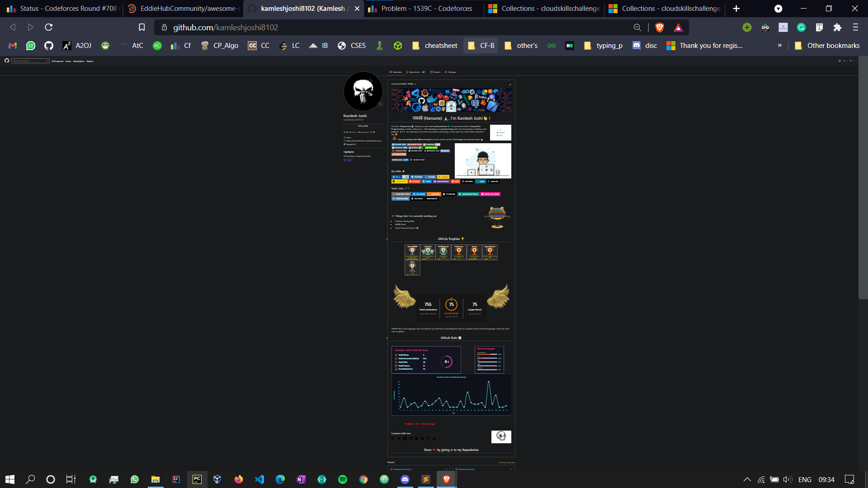
Task: Open OneNote from the taskbar
Action: (301, 479)
